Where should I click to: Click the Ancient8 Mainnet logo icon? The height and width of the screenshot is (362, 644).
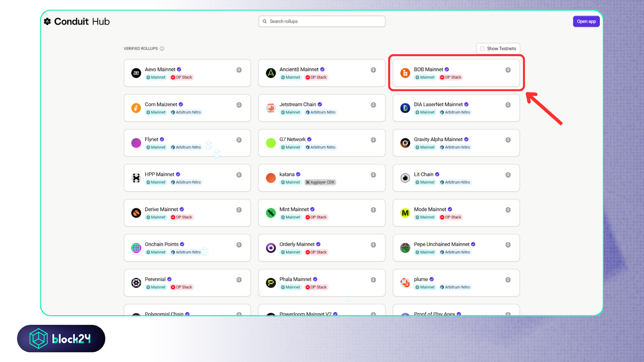271,73
